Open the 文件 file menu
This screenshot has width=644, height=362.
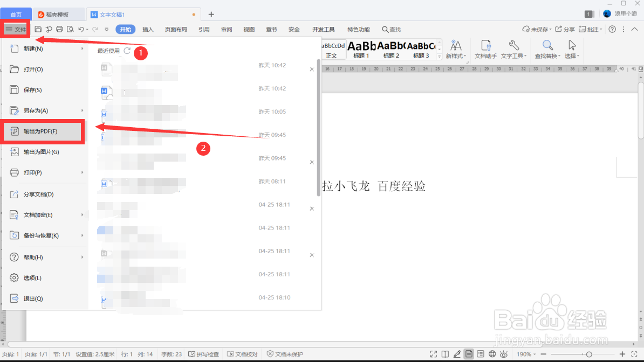pyautogui.click(x=16, y=29)
